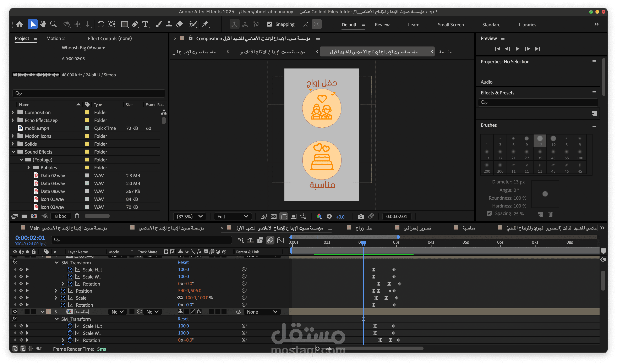Viewport: 617px width, 364px height.
Task: Click the Take Snapshot camera icon
Action: click(361, 216)
